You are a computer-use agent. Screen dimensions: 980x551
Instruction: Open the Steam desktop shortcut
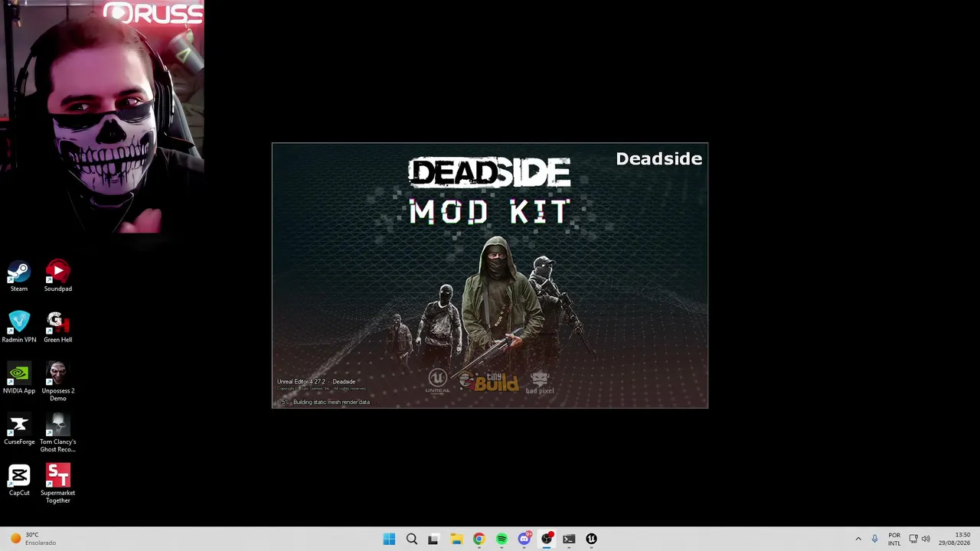coord(19,276)
